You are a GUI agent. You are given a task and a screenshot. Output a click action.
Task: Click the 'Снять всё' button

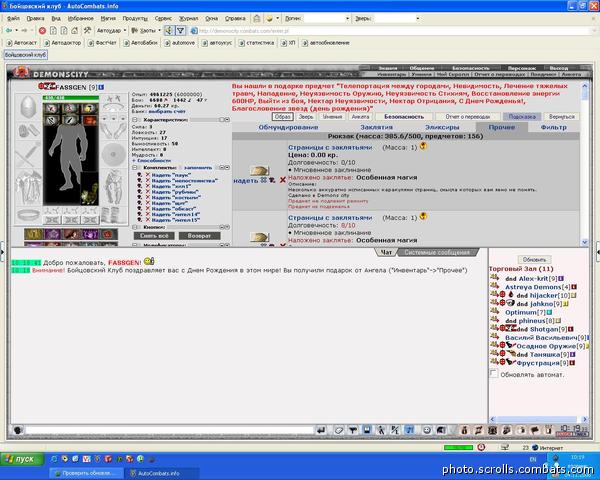tap(154, 236)
